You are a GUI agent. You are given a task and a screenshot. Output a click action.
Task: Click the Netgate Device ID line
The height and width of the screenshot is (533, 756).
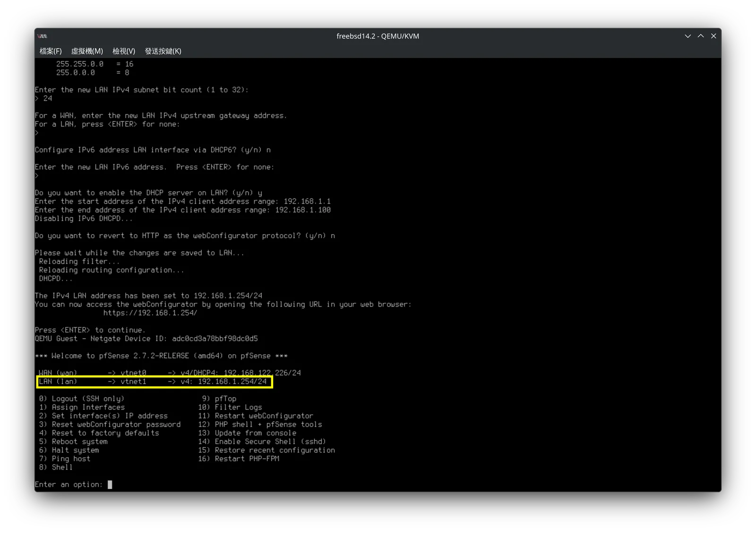(146, 338)
